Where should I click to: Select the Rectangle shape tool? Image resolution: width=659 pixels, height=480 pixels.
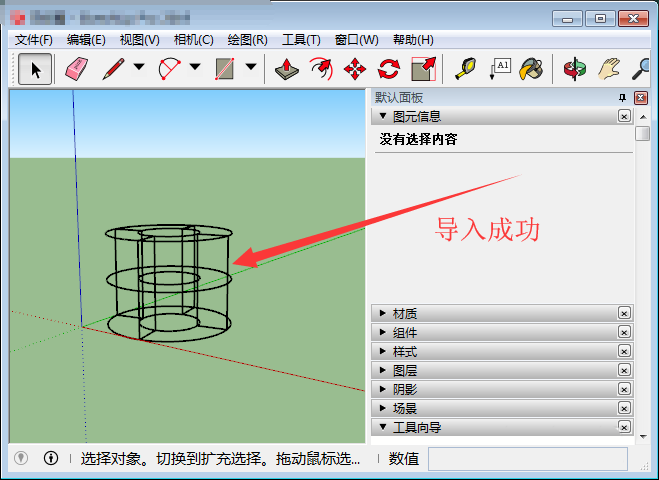(x=225, y=69)
